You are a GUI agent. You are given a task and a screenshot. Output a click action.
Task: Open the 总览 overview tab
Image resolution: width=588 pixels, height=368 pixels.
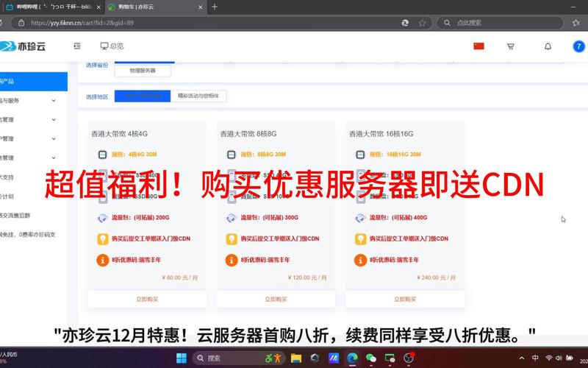point(112,46)
